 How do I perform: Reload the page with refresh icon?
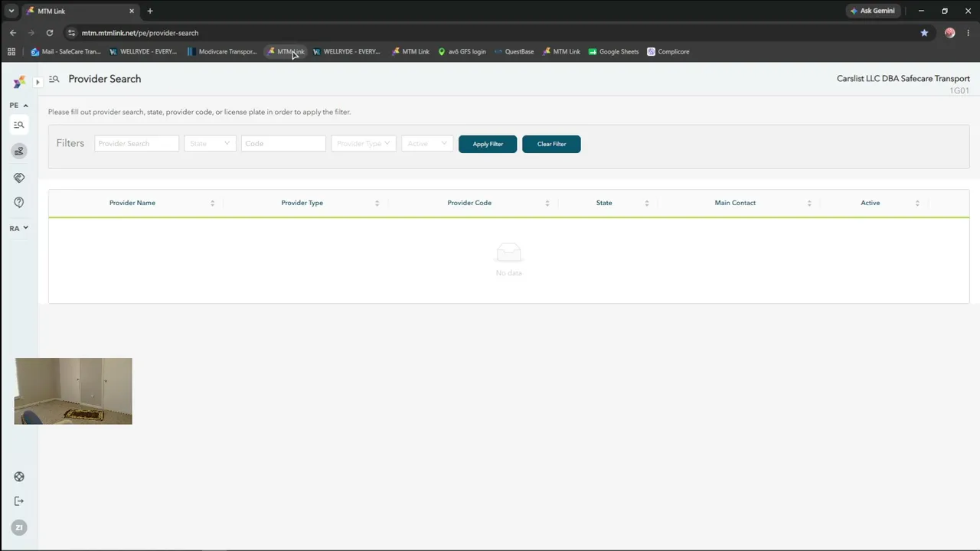(x=50, y=33)
